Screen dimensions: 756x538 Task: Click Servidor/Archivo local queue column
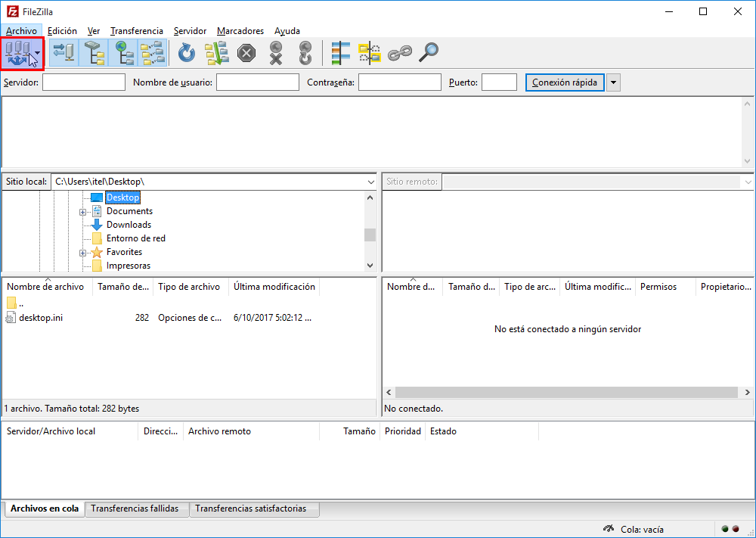pos(70,431)
